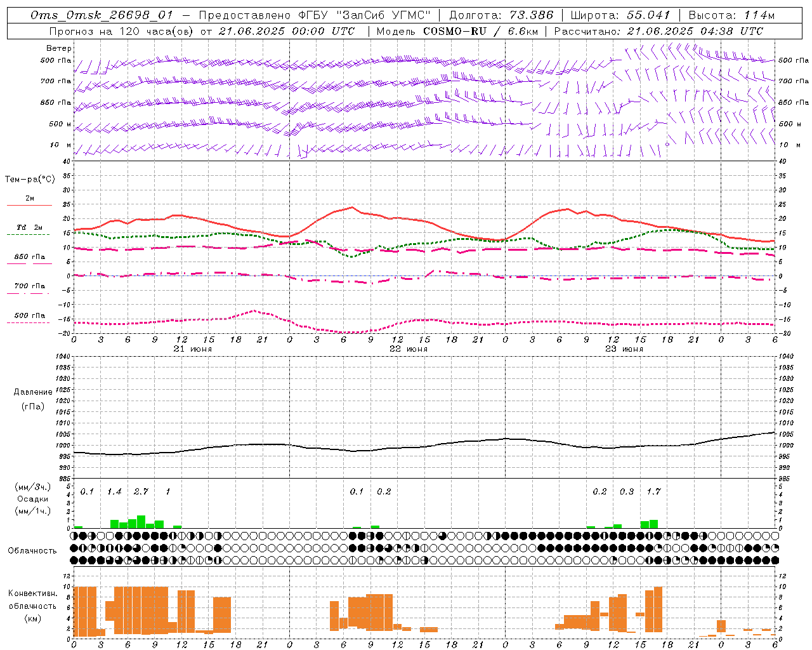Click the 'Модель COSMO-RU / 6.6км' label
Image resolution: width=812 pixels, height=650 pixels.
tap(457, 31)
